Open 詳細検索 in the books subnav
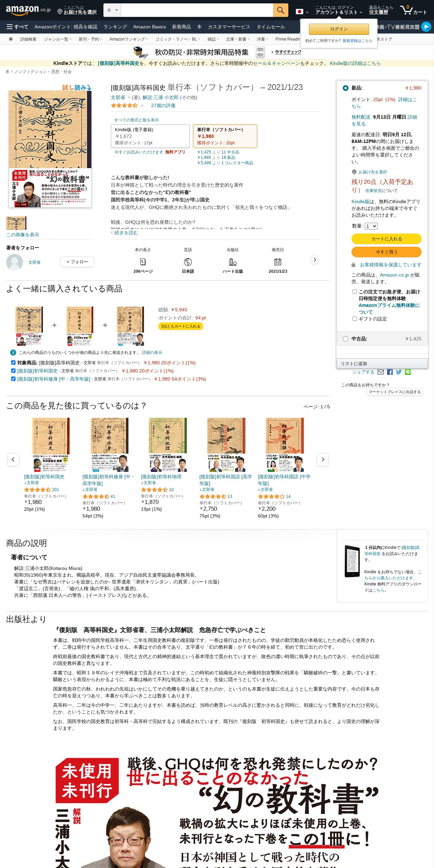Image resolution: width=434 pixels, height=868 pixels. pyautogui.click(x=28, y=39)
